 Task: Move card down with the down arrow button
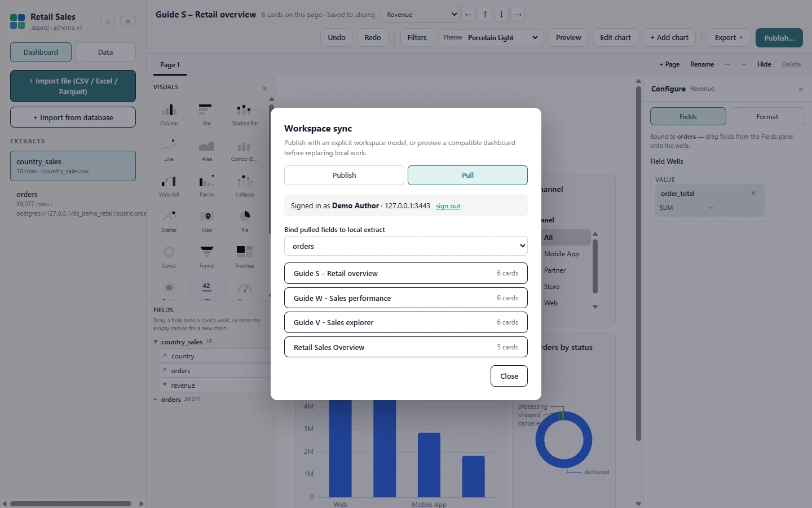pyautogui.click(x=501, y=15)
